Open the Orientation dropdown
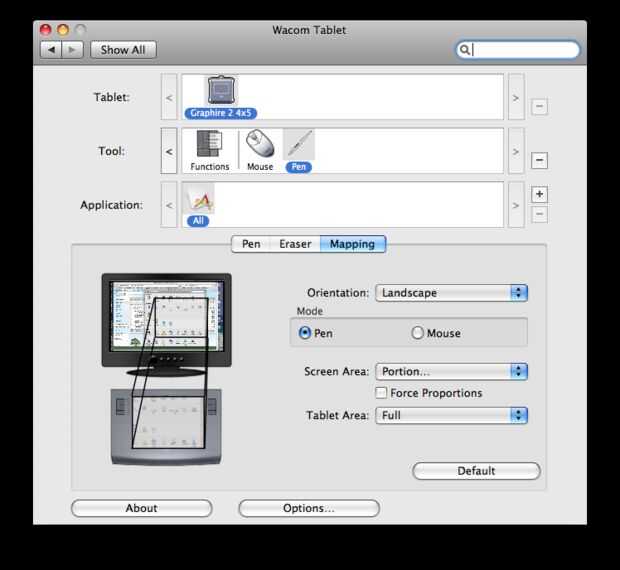 click(x=451, y=293)
